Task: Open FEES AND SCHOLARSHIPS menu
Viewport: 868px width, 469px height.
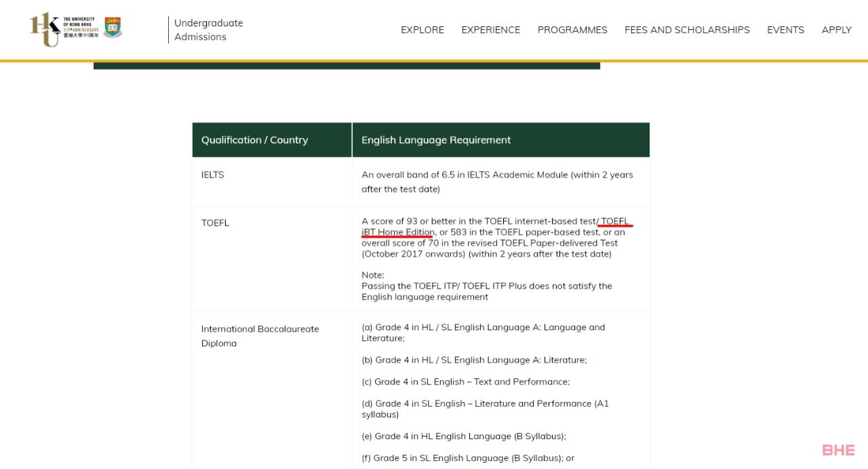Action: (x=687, y=30)
